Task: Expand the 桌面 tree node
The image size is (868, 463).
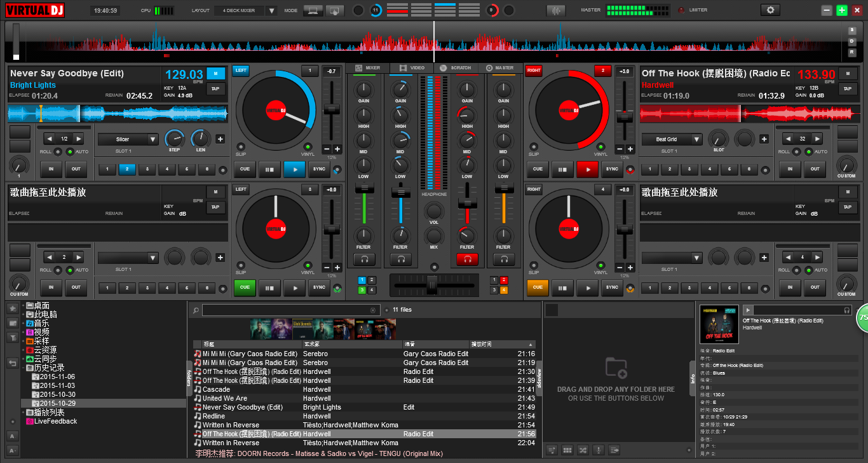Action: click(23, 306)
